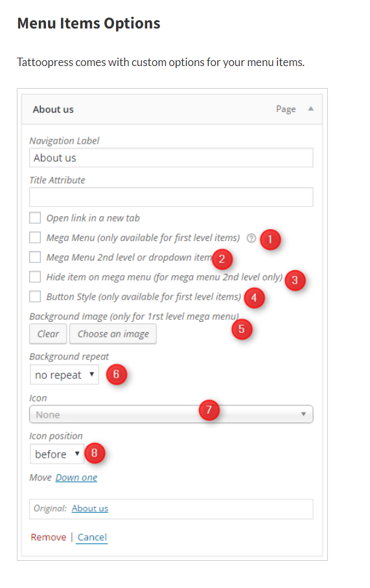
Task: Collapse the About us panel arrow
Action: (x=311, y=109)
